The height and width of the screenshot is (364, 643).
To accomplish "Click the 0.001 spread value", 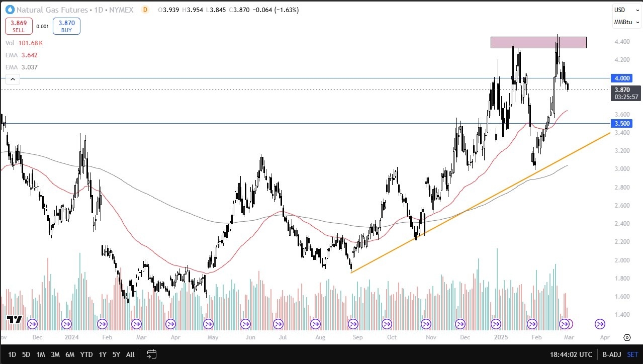I will point(43,26).
